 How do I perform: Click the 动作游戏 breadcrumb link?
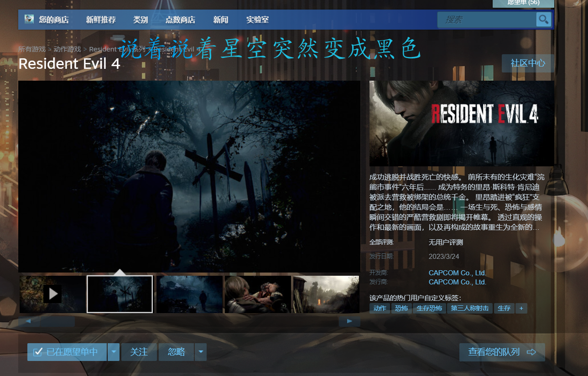67,49
